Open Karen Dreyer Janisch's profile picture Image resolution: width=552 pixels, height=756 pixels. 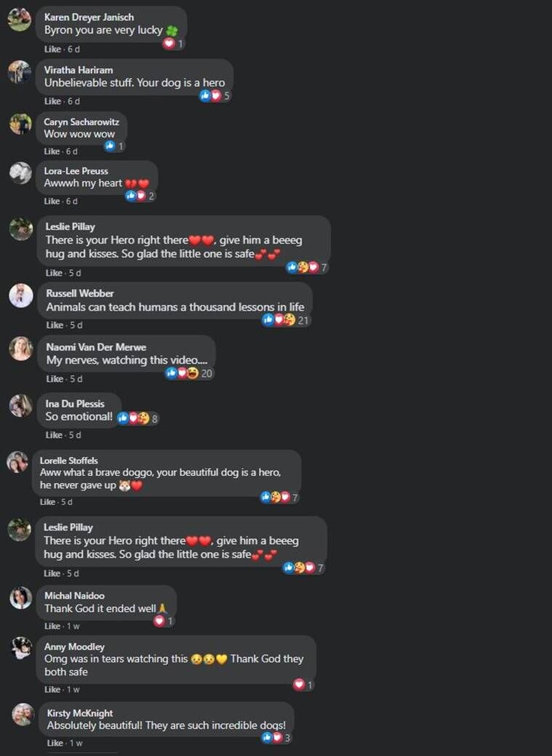coord(20,20)
